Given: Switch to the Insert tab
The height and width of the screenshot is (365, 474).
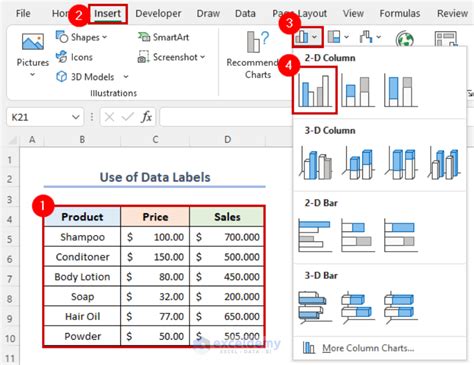Looking at the screenshot, I should (107, 13).
